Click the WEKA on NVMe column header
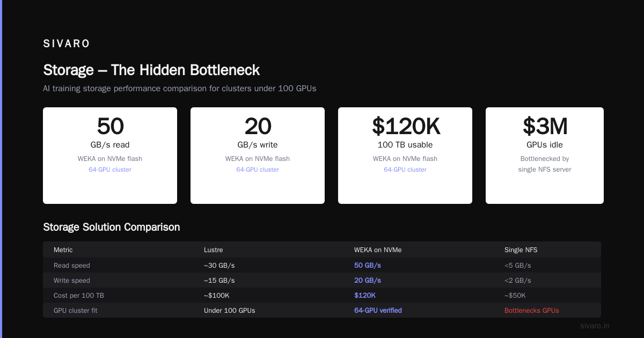Image resolution: width=644 pixels, height=338 pixels. tap(378, 250)
